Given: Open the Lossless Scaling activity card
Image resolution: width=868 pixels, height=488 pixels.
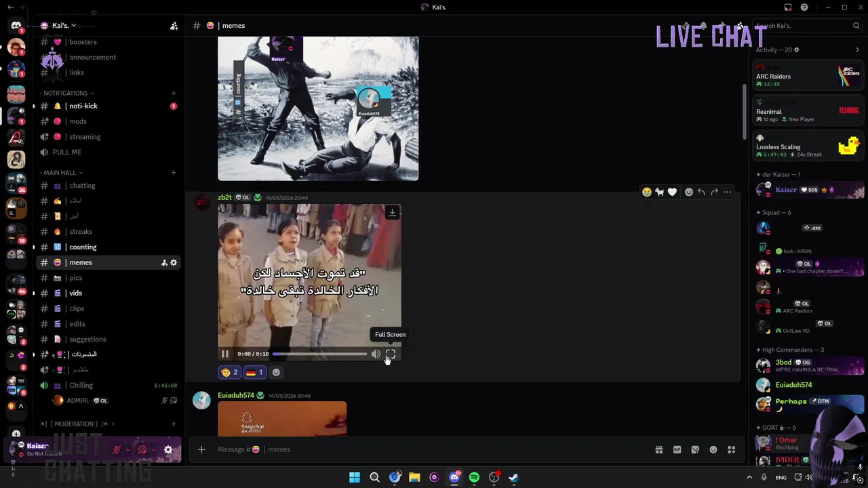Looking at the screenshot, I should coord(808,146).
